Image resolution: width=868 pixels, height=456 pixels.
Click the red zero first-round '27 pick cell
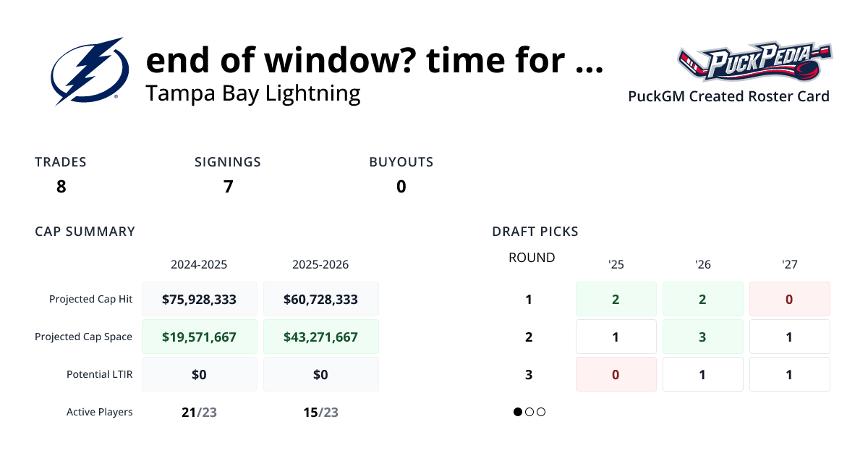coord(789,298)
